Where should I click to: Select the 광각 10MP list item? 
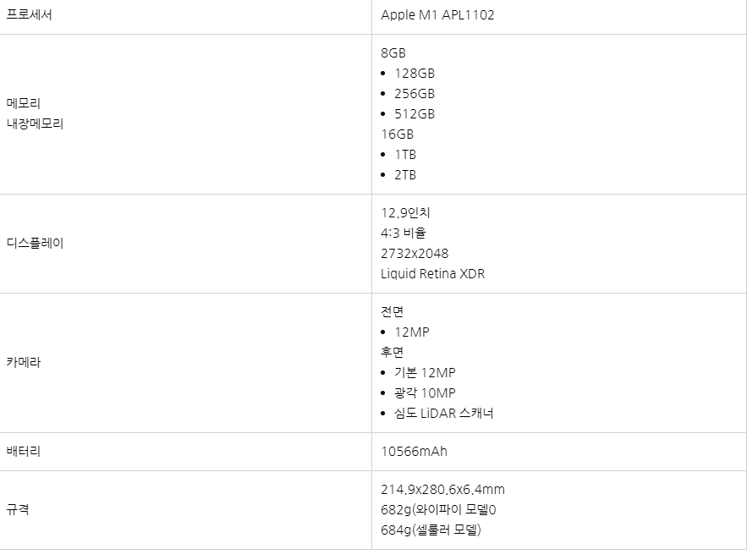(425, 393)
